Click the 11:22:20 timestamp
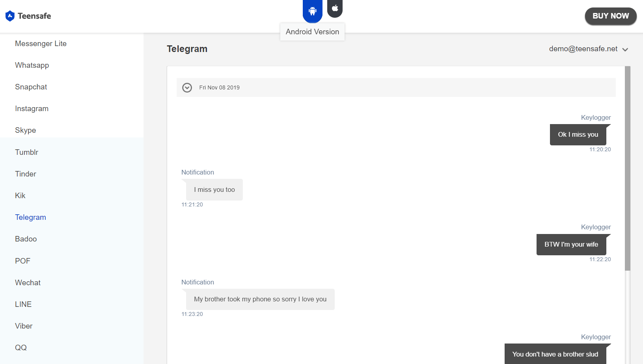The height and width of the screenshot is (364, 643). [x=600, y=260]
